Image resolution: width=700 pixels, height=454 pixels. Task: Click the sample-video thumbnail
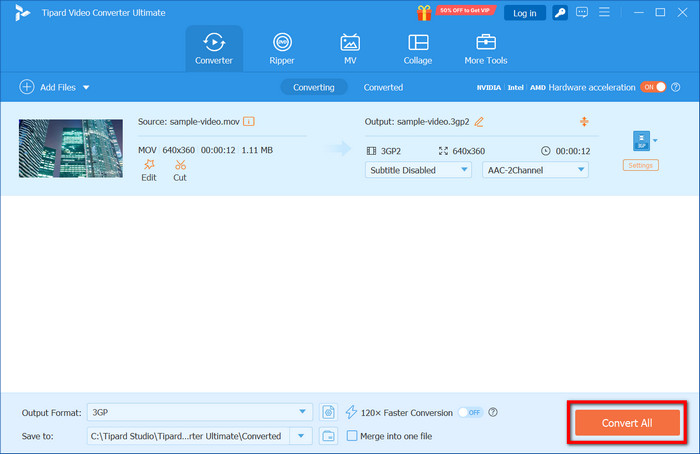pos(71,148)
